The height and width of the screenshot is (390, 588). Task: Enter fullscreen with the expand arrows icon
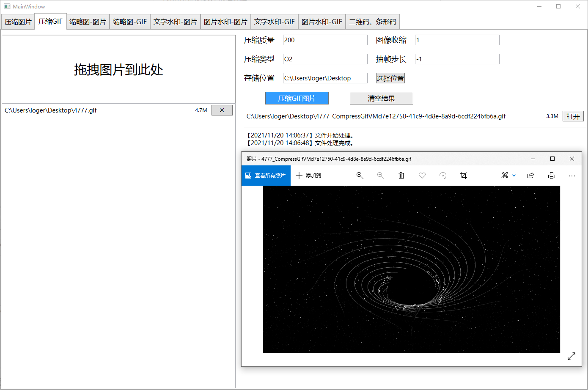pos(572,356)
